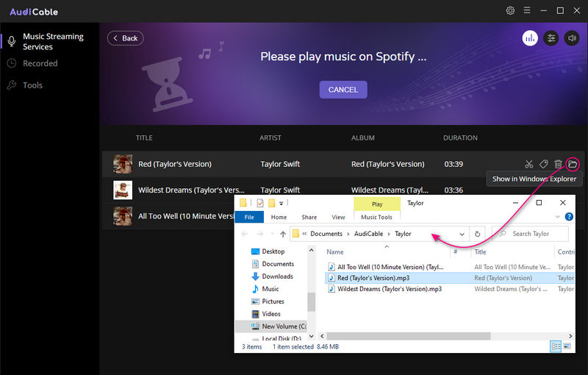Screen dimensions: 588x375
Task: Expand Explorer address bar history dropdown
Action: coord(462,234)
